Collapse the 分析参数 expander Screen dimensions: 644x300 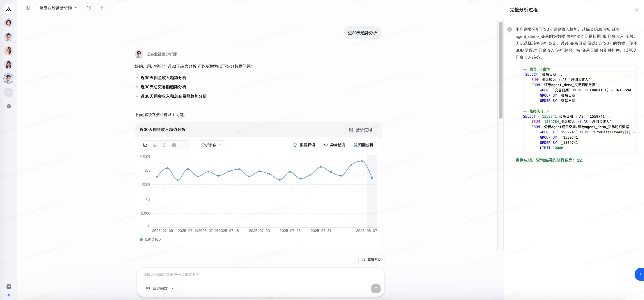click(x=211, y=145)
